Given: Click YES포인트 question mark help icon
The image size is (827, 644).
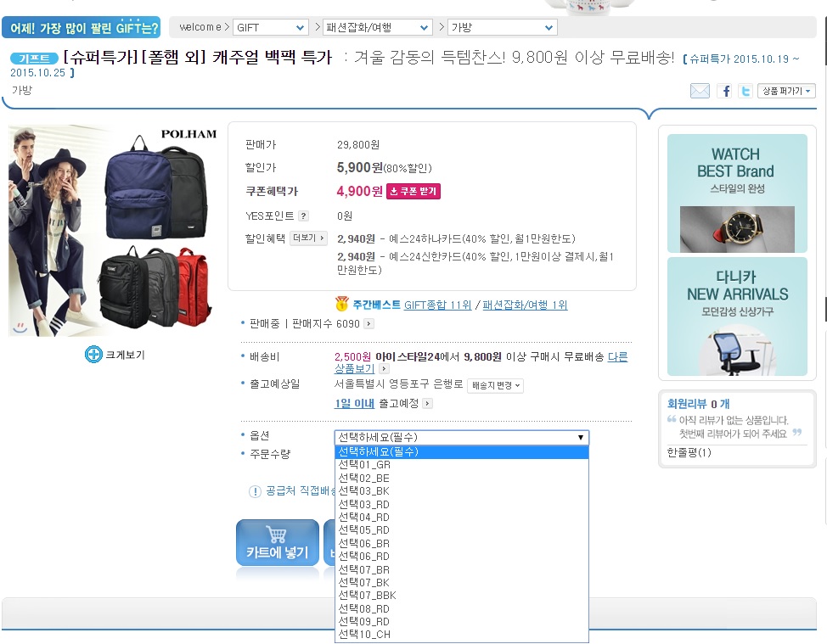Looking at the screenshot, I should (x=304, y=216).
